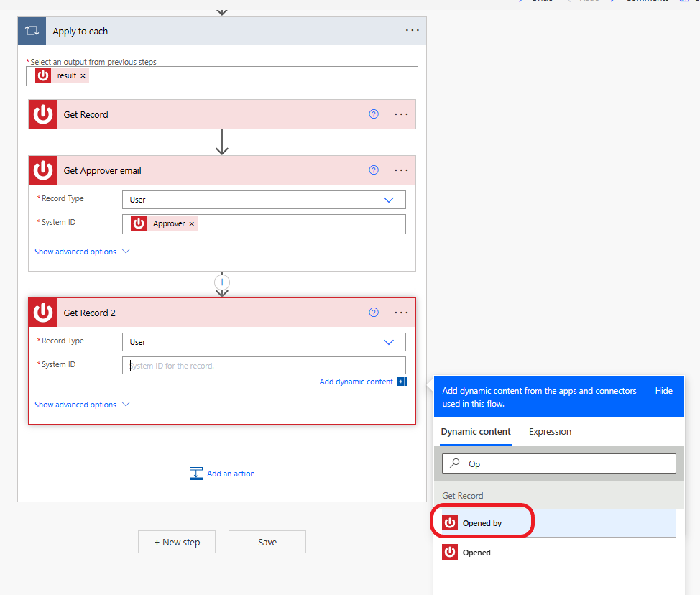Open help icon on Get Record 2
700x595 pixels.
(374, 313)
